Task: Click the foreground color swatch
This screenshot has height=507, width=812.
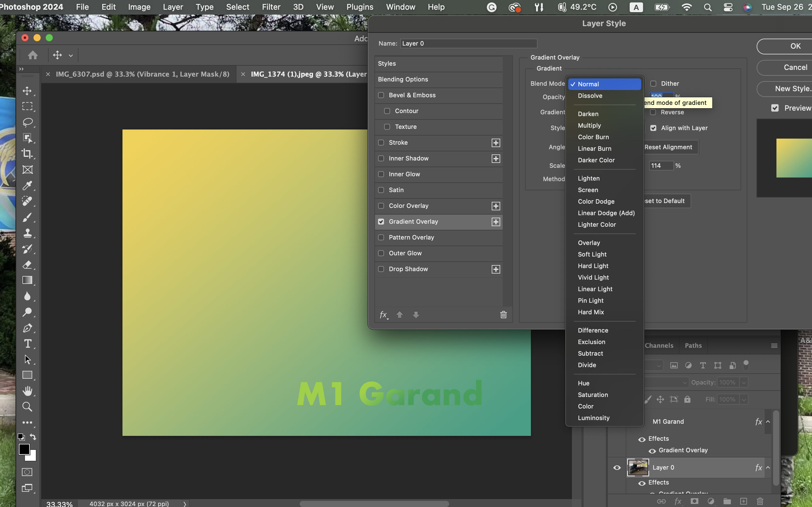Action: [24, 449]
